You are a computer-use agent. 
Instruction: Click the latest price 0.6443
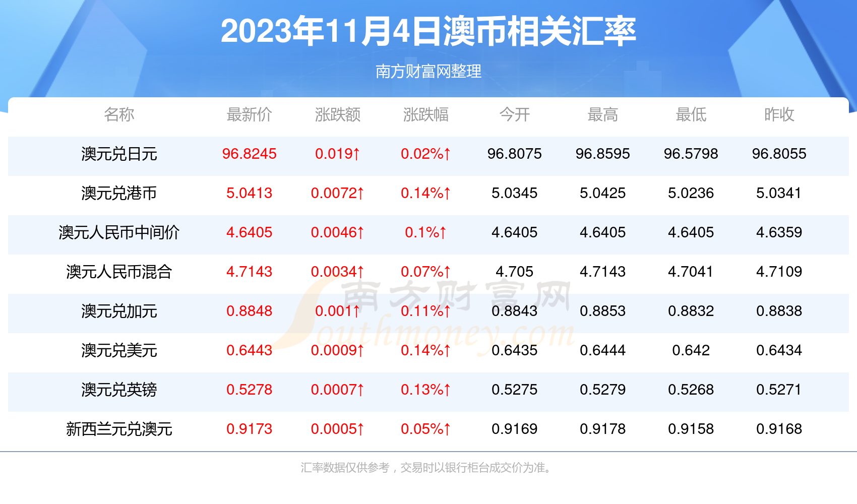pos(249,350)
